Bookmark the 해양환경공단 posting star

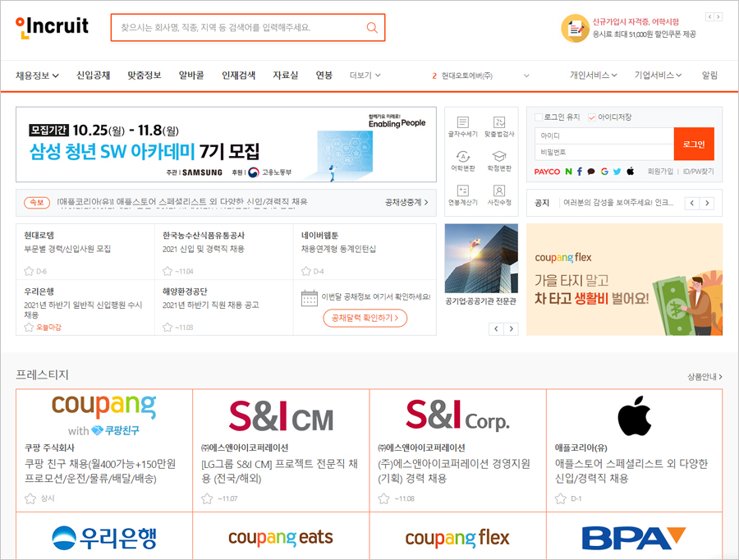(x=168, y=327)
